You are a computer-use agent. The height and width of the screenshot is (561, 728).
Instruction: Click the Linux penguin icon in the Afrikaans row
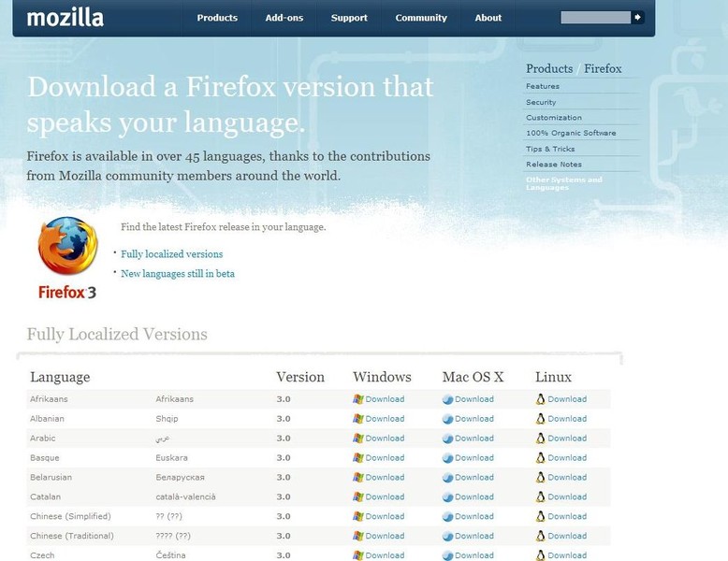[x=541, y=399]
